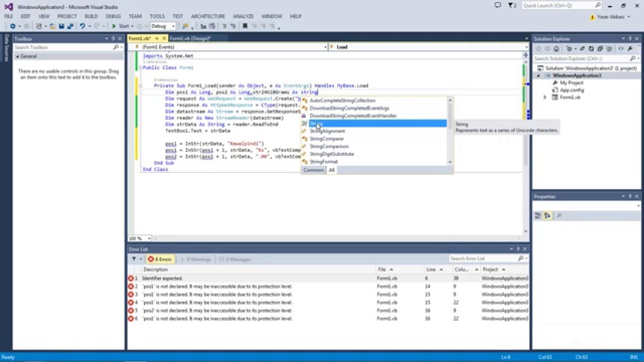Open the feedback chat bubble icon
This screenshot has width=644, height=362.
pos(498,5)
